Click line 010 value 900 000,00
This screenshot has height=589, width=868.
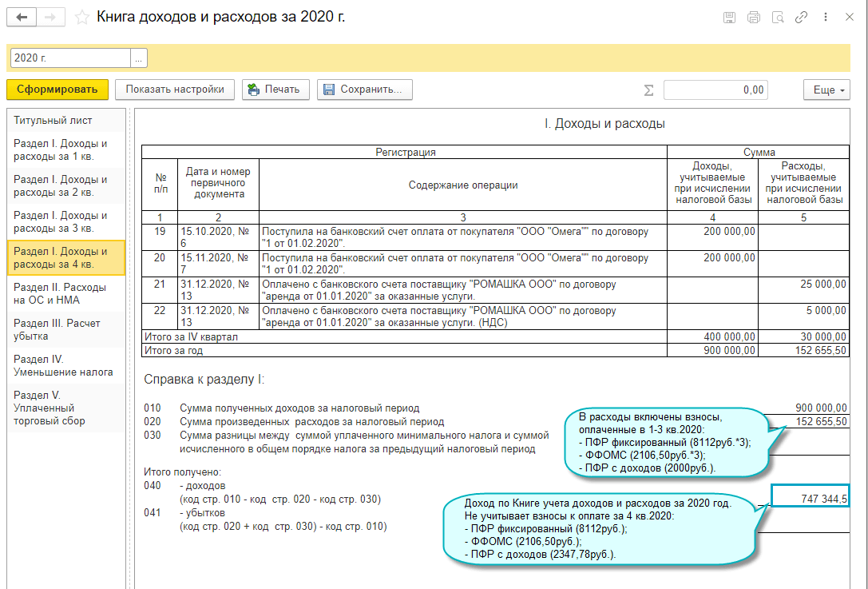click(821, 408)
